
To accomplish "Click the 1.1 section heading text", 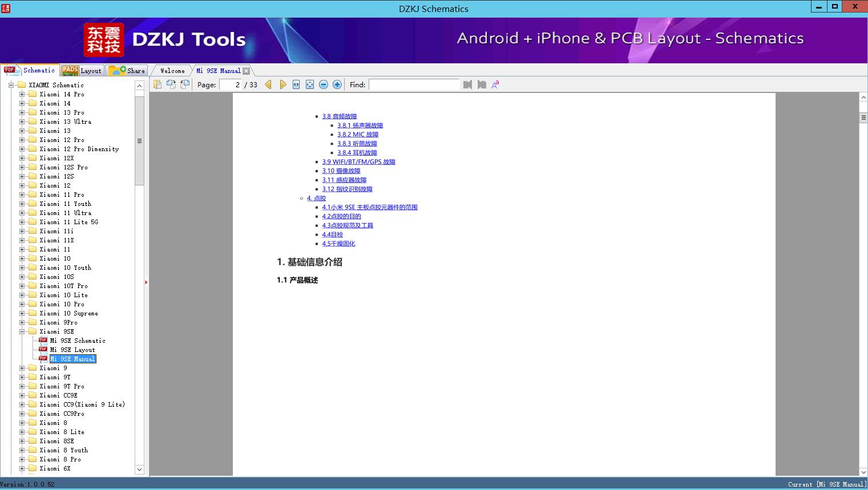I will [297, 280].
